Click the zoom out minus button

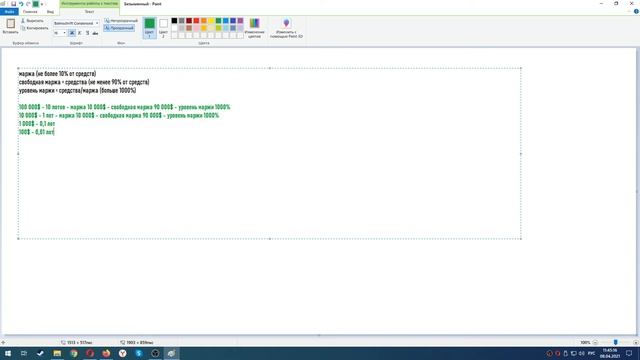click(595, 342)
